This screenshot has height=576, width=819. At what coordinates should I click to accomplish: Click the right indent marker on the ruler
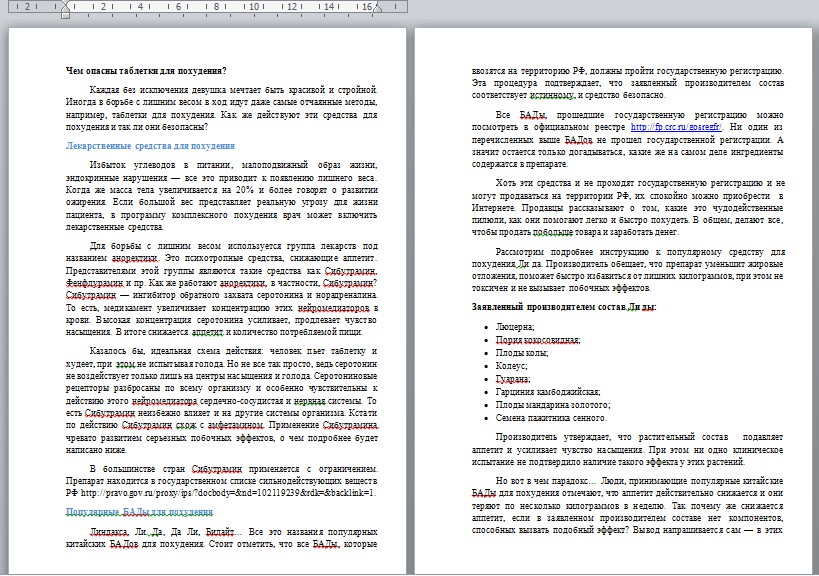(377, 8)
